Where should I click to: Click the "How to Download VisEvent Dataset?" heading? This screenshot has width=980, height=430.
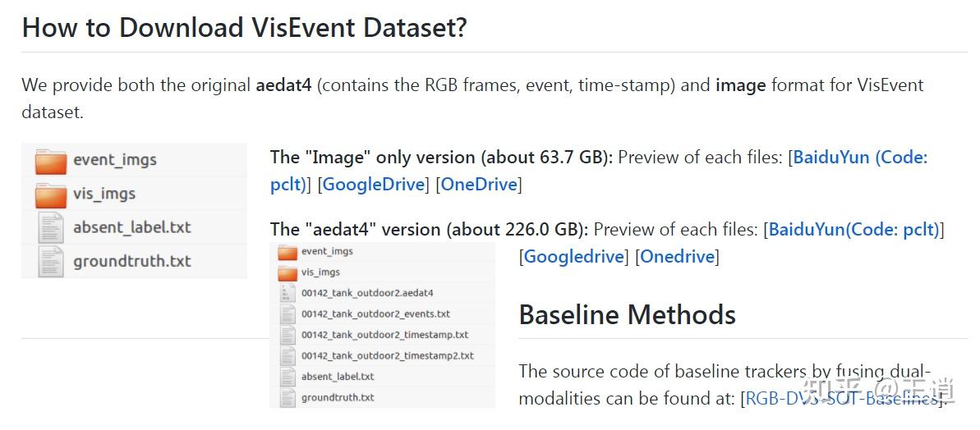point(244,28)
